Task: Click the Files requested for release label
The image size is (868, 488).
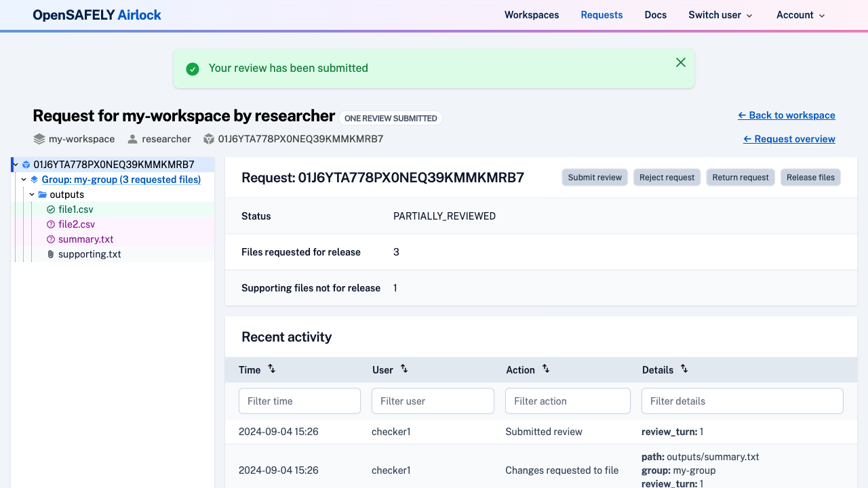Action: pos(301,252)
